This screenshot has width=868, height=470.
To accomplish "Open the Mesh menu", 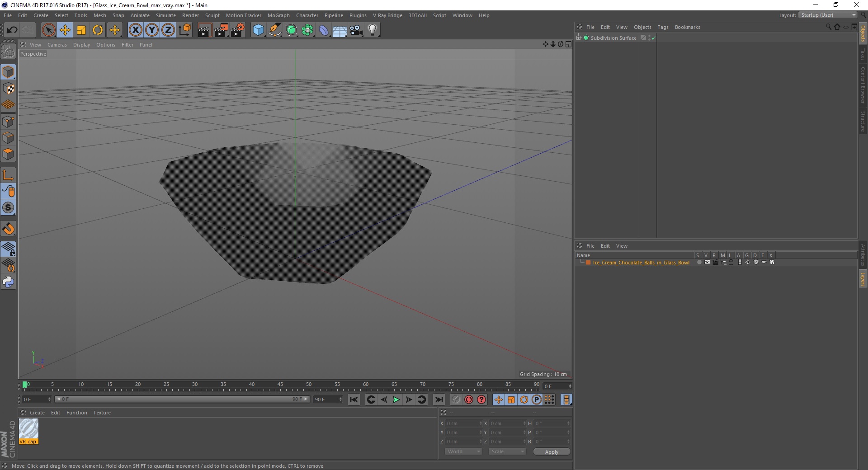I will 99,15.
